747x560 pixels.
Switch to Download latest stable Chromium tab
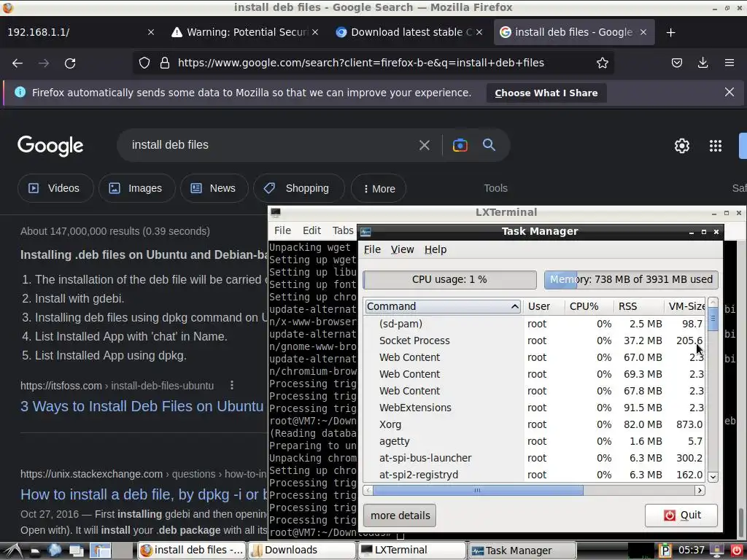click(x=409, y=32)
